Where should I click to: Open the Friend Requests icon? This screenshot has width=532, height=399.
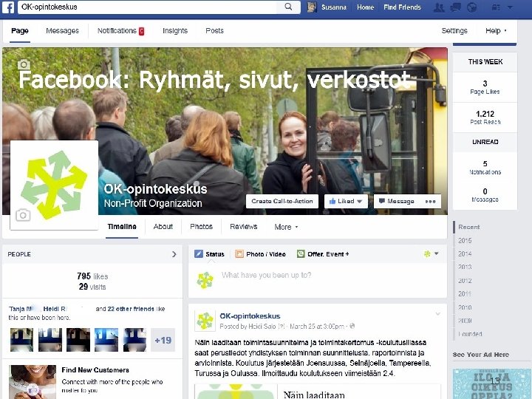(x=439, y=7)
